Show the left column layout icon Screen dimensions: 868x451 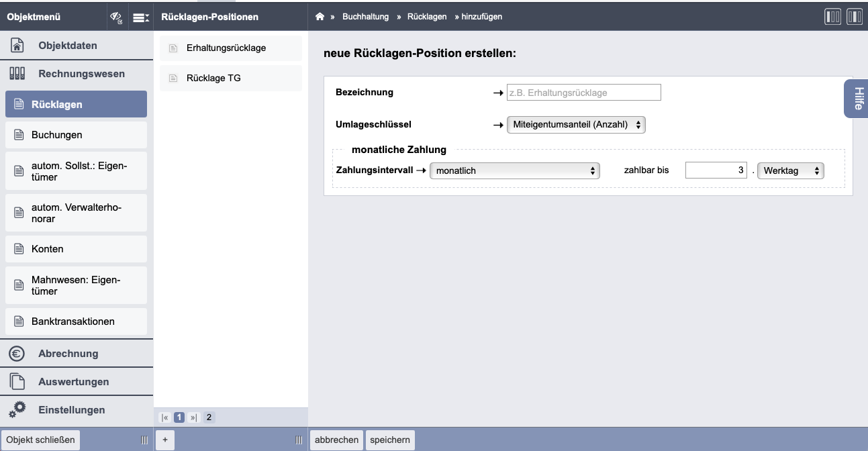click(832, 17)
